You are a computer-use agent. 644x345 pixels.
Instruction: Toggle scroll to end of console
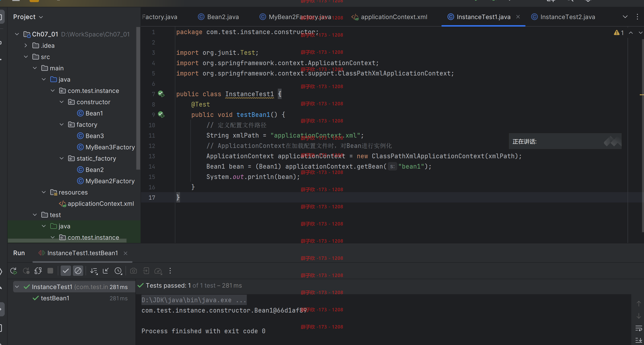[x=639, y=340]
